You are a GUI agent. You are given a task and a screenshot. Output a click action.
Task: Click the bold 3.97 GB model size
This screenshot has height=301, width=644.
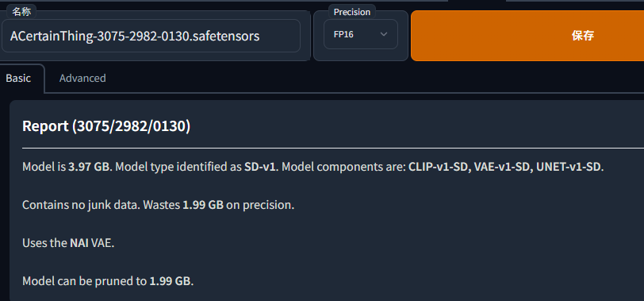pyautogui.click(x=90, y=167)
